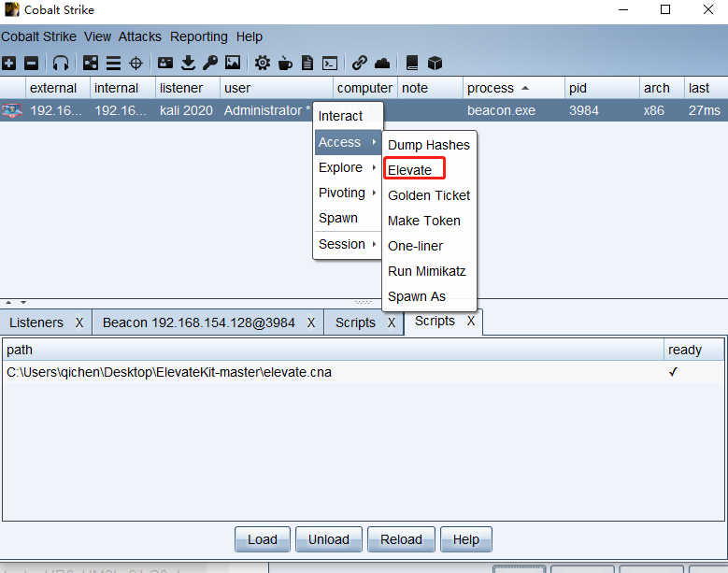
Task: Select Spawn As in the submenu
Action: (x=429, y=296)
